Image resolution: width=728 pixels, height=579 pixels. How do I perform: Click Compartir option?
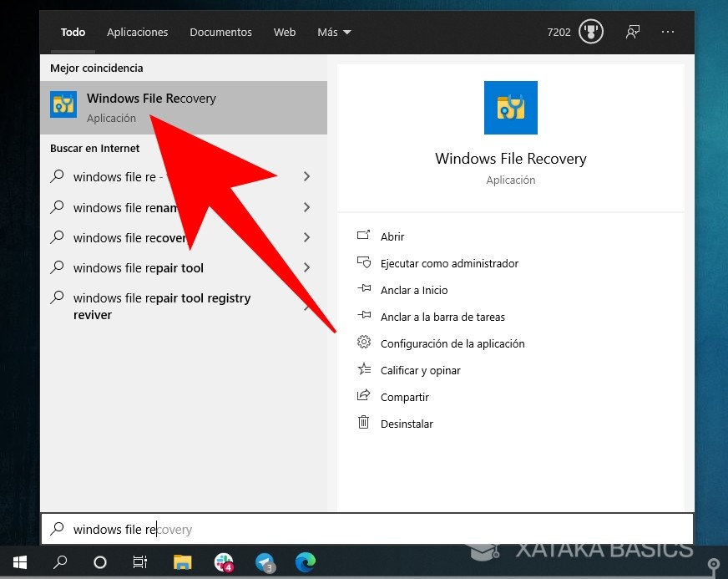coord(404,397)
